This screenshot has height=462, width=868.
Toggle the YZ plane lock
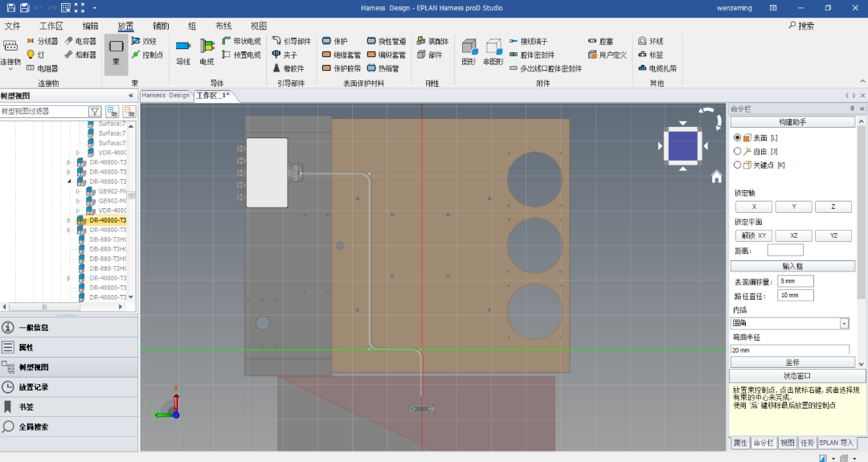(833, 235)
